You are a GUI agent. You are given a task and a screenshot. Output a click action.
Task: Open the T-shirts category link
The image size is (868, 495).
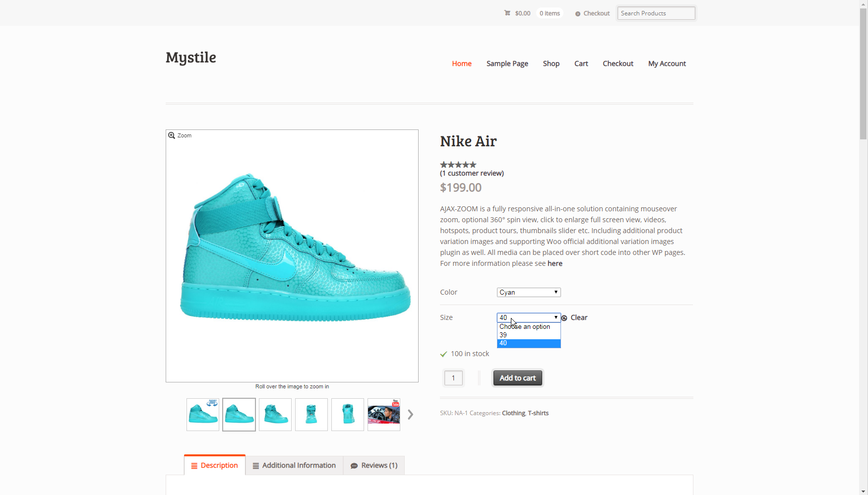(x=538, y=413)
